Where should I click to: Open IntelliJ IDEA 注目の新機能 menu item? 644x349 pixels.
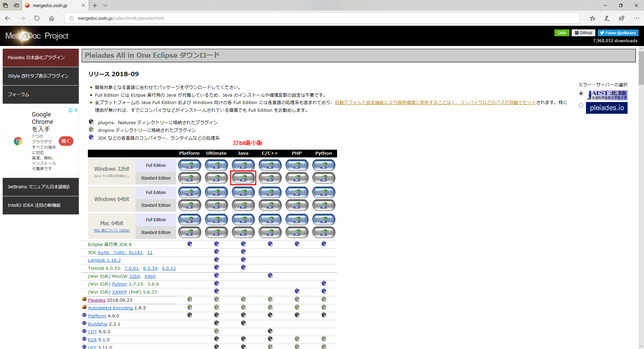pyautogui.click(x=41, y=205)
